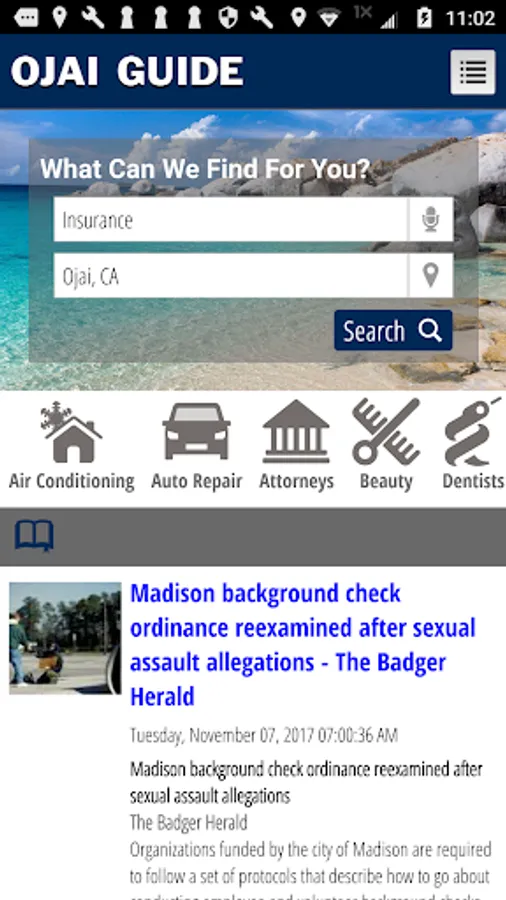Image resolution: width=506 pixels, height=900 pixels.
Task: Tap the microphone voice search icon
Action: point(430,219)
